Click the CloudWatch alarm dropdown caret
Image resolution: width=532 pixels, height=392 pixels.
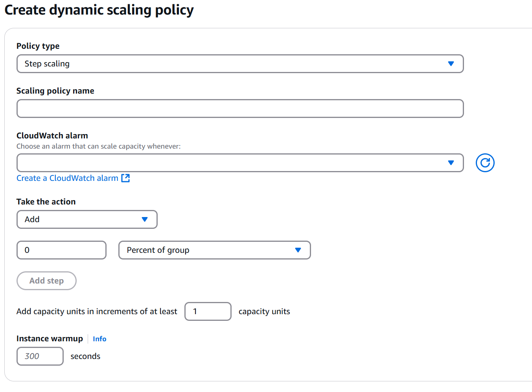pos(451,163)
